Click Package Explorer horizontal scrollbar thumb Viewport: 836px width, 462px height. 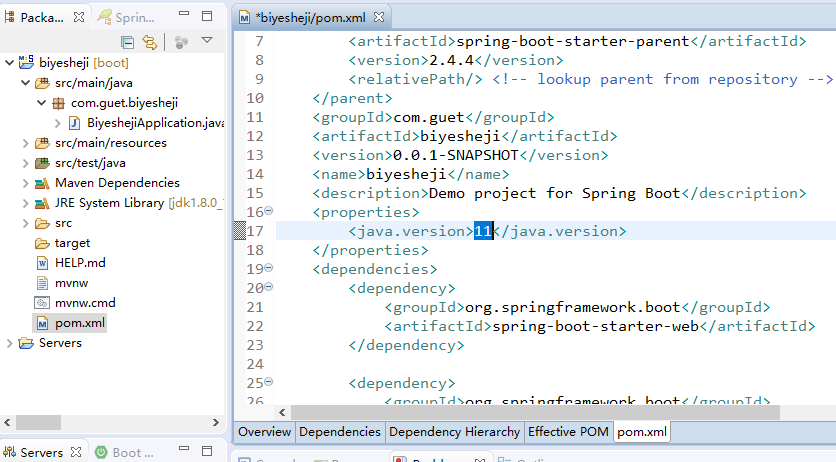click(38, 423)
